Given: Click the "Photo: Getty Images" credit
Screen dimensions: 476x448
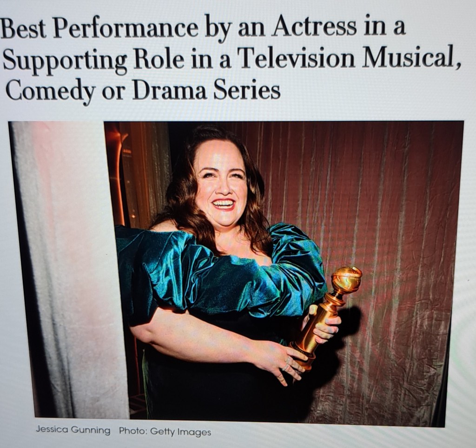Looking at the screenshot, I should 165,431.
